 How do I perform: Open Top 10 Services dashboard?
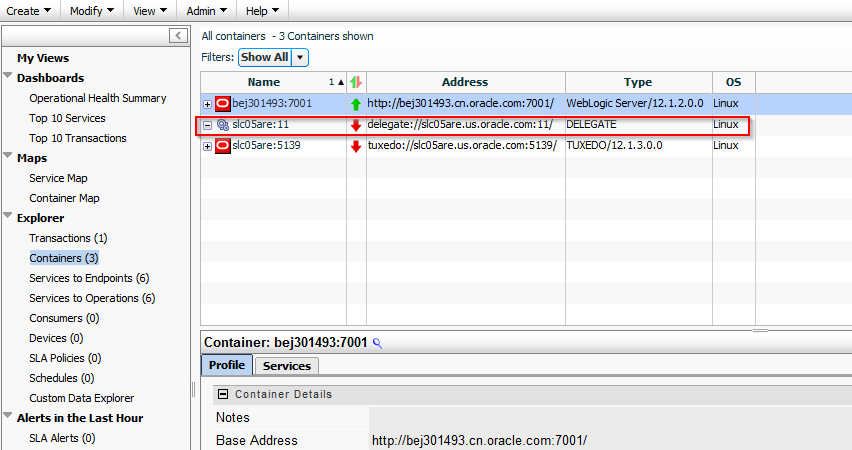(x=67, y=118)
